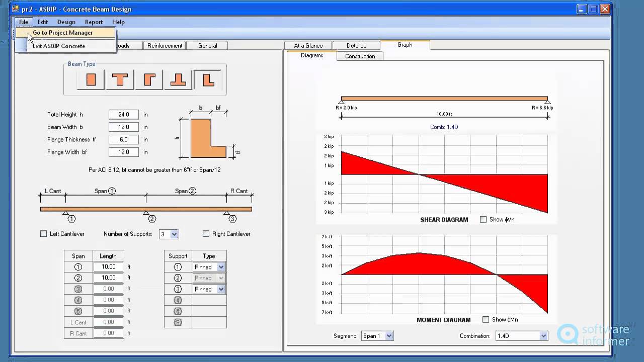Select the inverted T-beam type icon
The width and height of the screenshot is (644, 362).
coord(178,79)
